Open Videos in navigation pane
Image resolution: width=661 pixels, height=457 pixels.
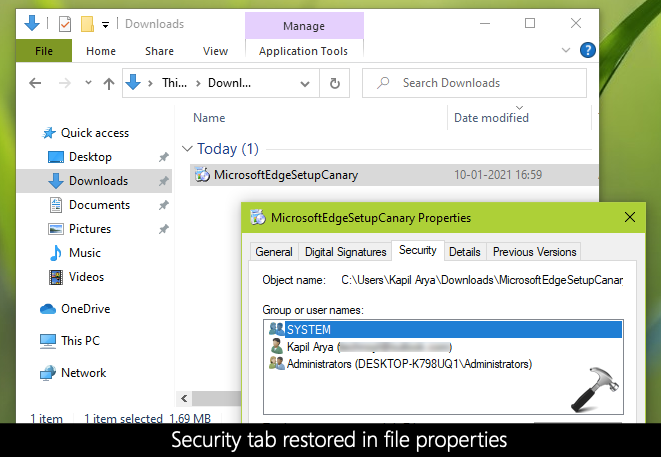pos(86,277)
